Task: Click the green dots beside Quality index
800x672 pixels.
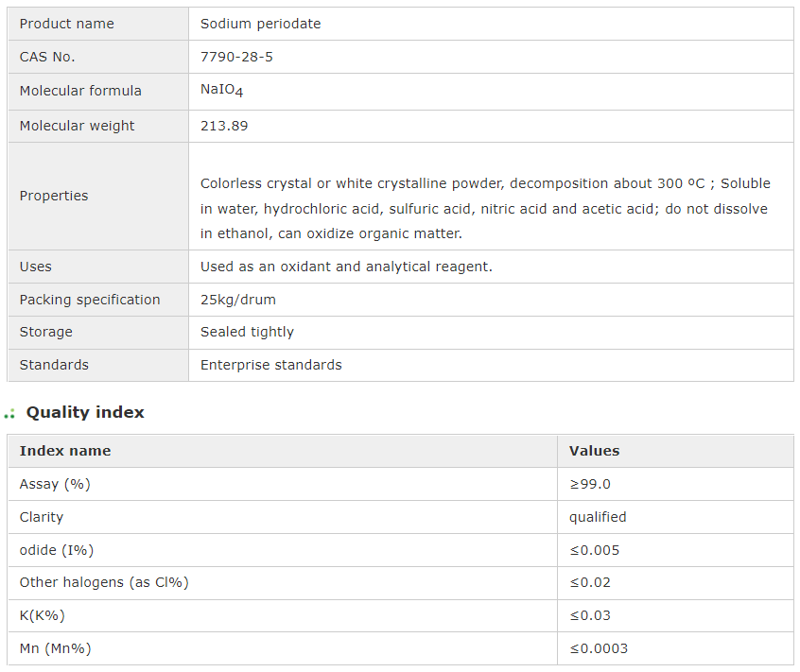Action: [9, 414]
